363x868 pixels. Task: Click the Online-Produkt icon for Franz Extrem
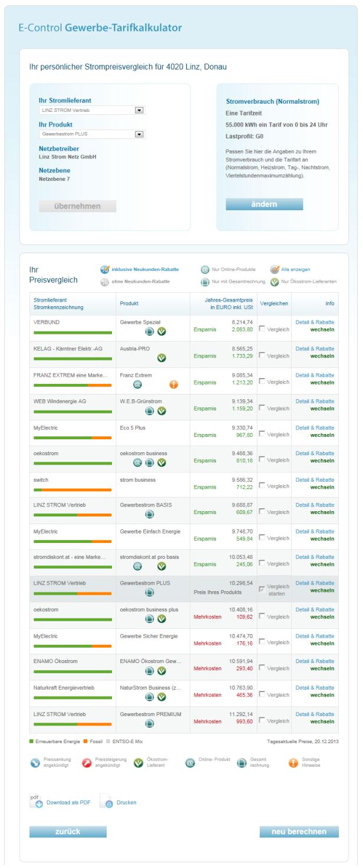137,385
